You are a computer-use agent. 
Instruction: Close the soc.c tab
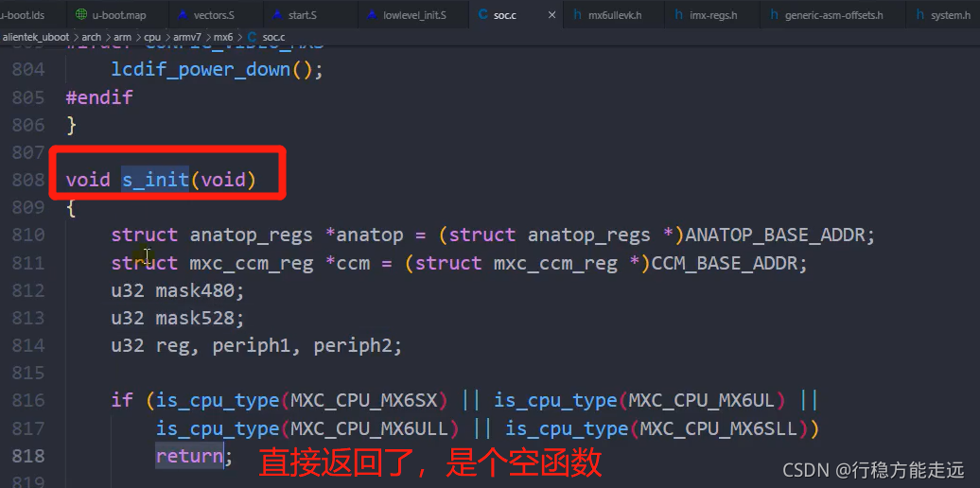pos(551,14)
